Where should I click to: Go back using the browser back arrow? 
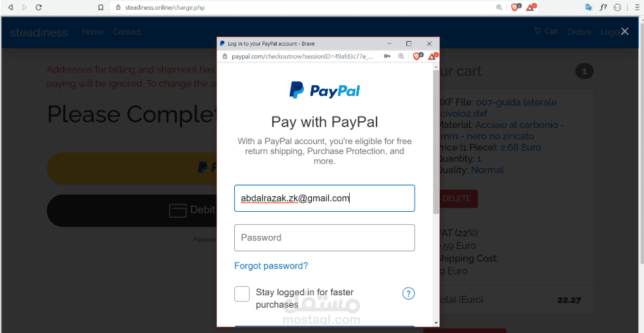(10, 7)
